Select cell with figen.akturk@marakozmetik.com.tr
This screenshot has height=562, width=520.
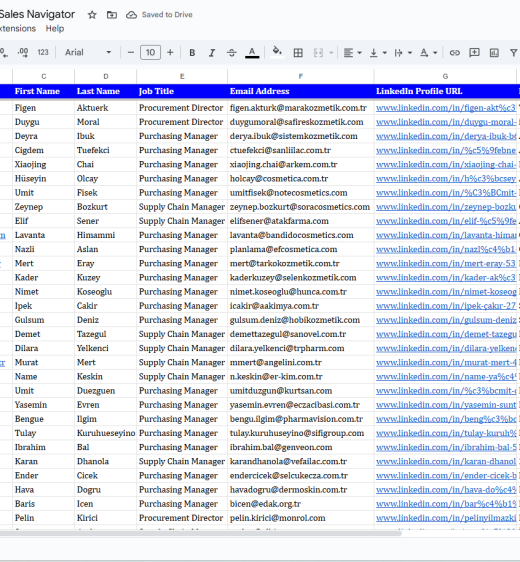coord(301,108)
